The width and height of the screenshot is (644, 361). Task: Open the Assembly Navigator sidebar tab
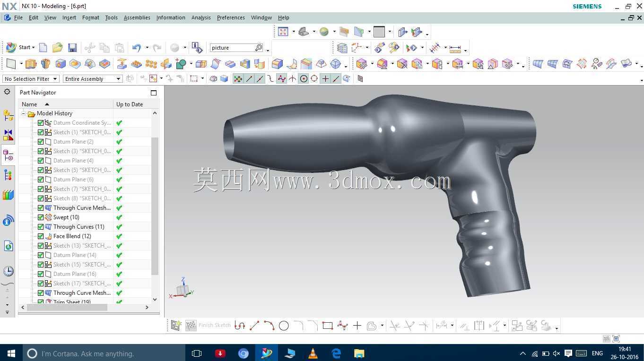coord(8,115)
